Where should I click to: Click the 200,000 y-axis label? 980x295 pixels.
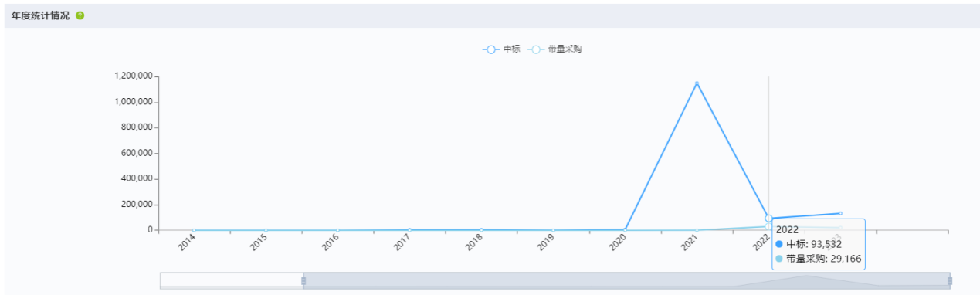pyautogui.click(x=137, y=205)
